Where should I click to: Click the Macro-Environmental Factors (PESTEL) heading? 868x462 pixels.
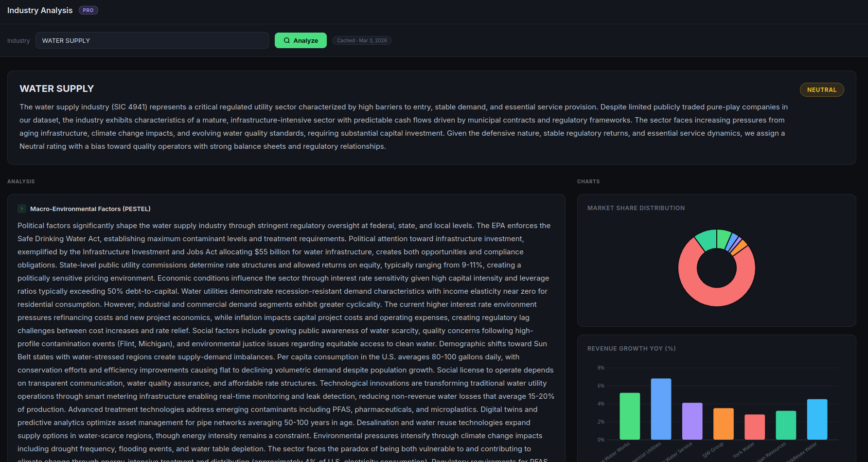pyautogui.click(x=90, y=209)
